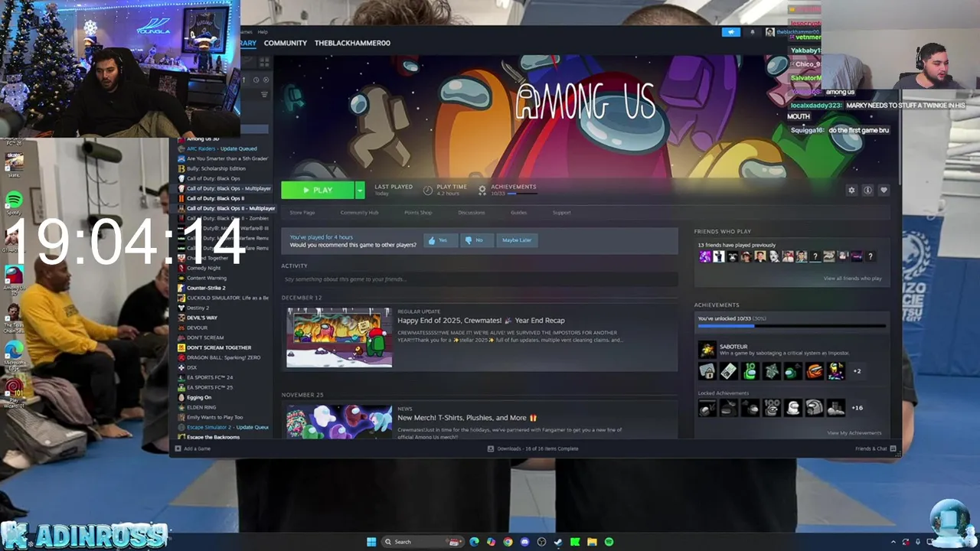980x551 pixels.
Task: View all friends who play
Action: tap(852, 279)
